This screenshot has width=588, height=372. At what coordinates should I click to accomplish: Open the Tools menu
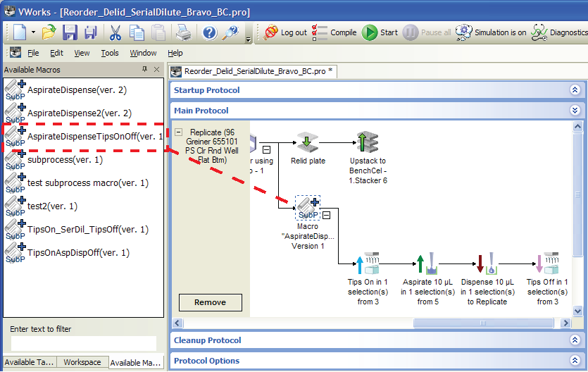coord(110,53)
